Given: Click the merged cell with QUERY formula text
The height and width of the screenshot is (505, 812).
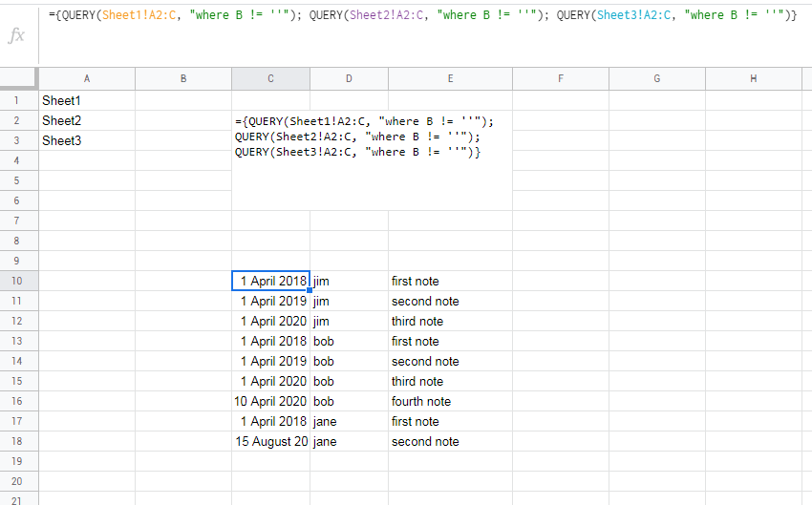Looking at the screenshot, I should click(372, 160).
